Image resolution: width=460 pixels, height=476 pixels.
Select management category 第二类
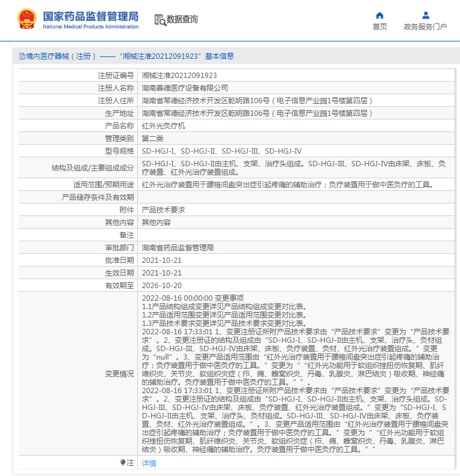pyautogui.click(x=152, y=139)
